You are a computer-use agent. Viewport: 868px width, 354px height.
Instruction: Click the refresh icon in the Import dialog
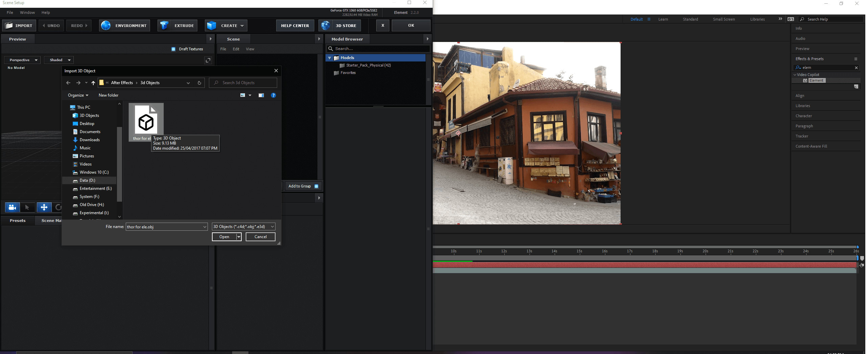(x=199, y=83)
